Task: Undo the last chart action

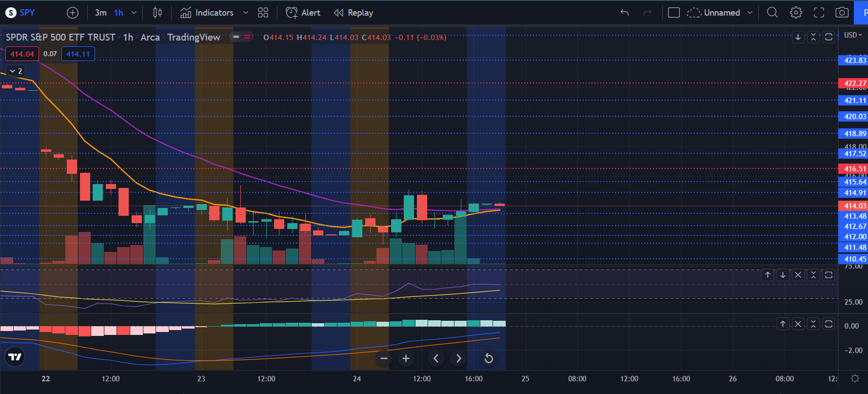Action: click(625, 13)
